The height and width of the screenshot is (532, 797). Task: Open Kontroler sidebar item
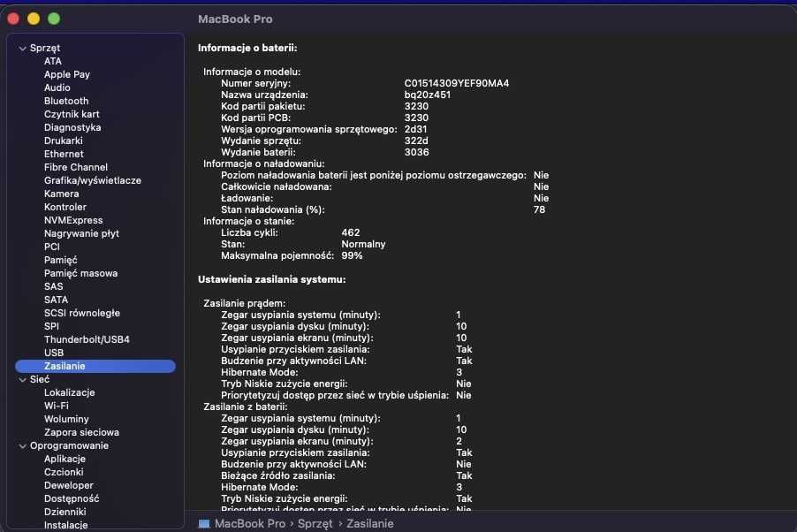(x=65, y=207)
